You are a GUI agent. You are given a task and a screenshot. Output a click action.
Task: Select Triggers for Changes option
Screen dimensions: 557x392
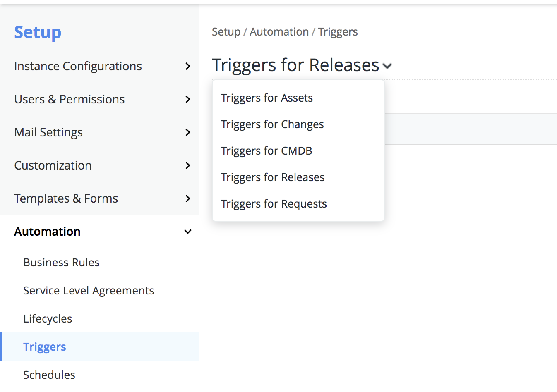(272, 124)
